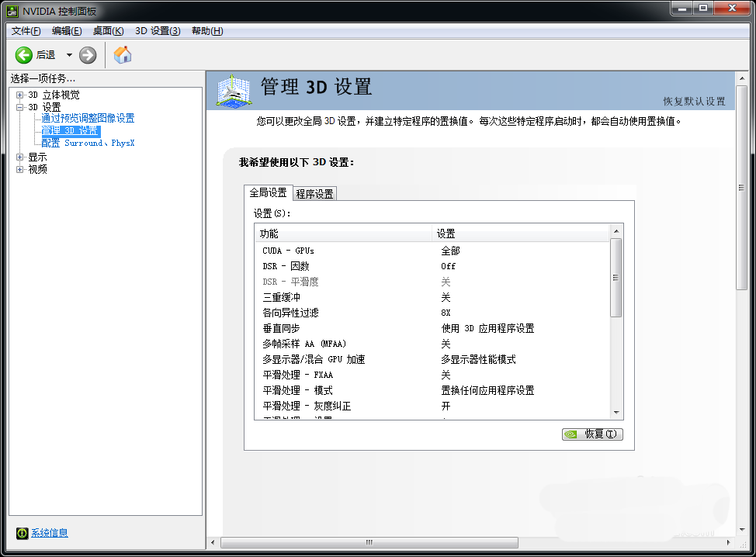The height and width of the screenshot is (557, 756).
Task: Select the 平滑处理 - 模式 row
Action: (432, 390)
